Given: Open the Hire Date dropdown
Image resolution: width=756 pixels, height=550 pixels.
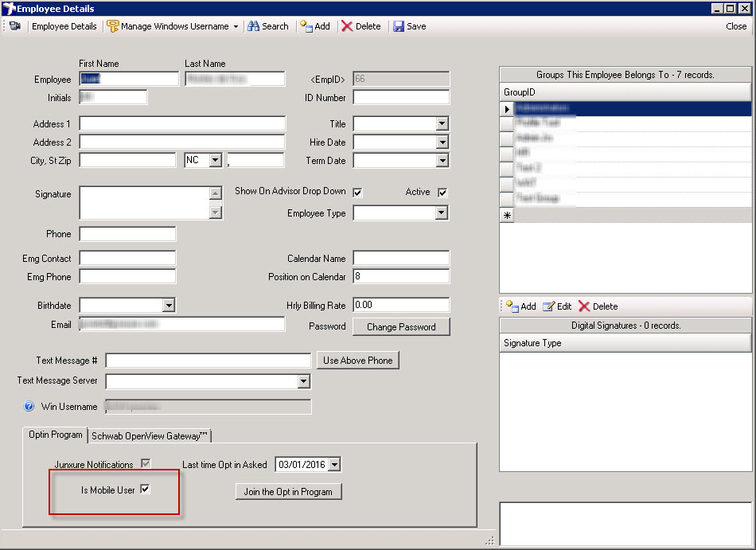Looking at the screenshot, I should coord(442,142).
